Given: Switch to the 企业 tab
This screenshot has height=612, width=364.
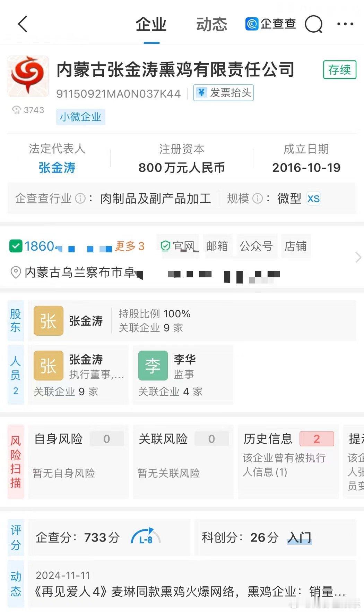Looking at the screenshot, I should [151, 24].
